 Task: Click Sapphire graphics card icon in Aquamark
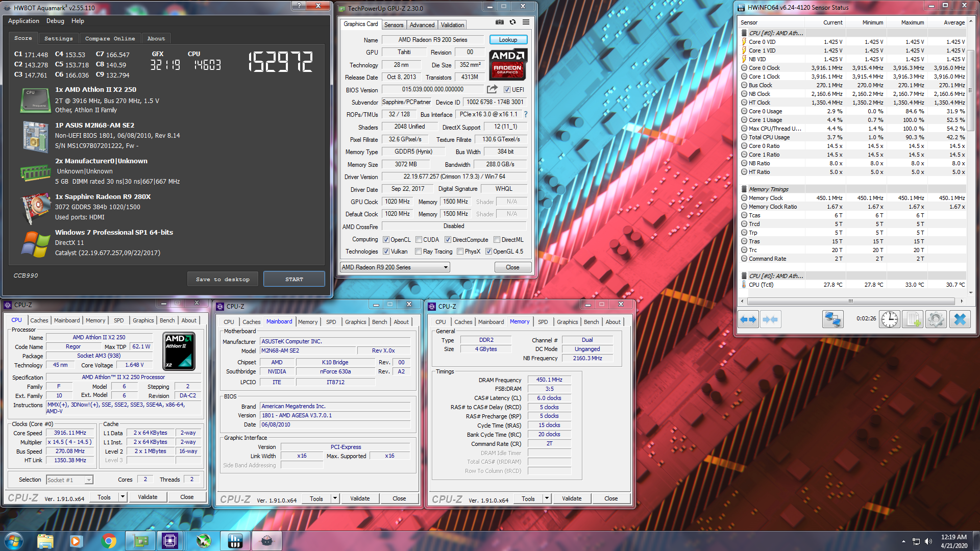[35, 208]
